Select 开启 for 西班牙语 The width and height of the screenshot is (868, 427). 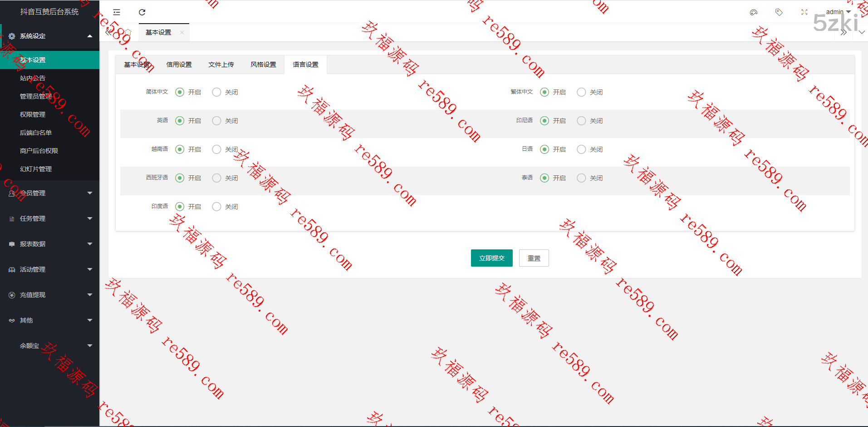coord(180,178)
